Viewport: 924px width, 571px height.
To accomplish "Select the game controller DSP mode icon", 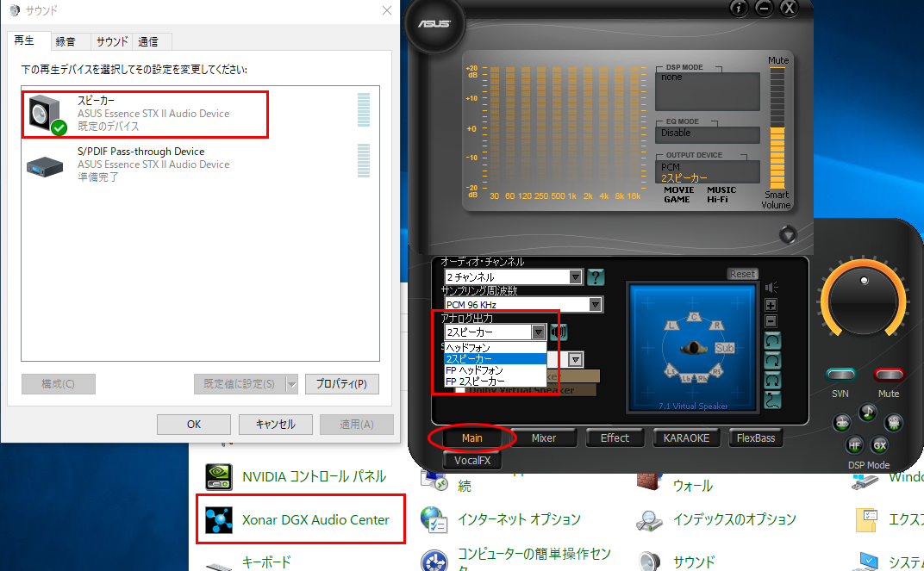I will click(x=842, y=422).
